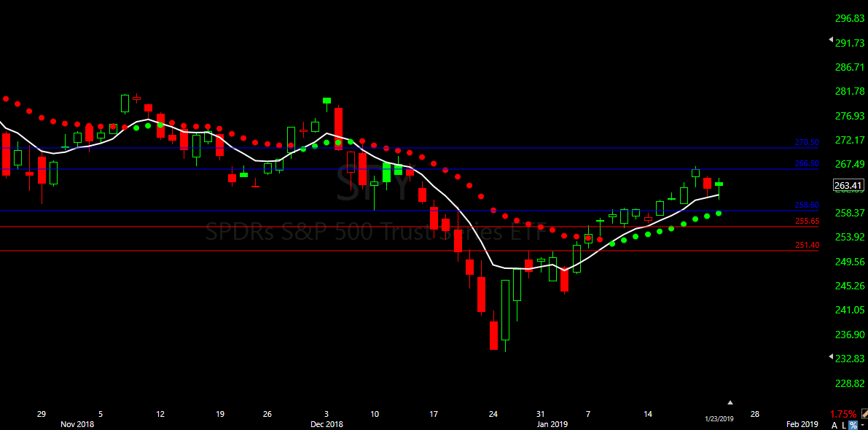Click the red 1.75% value
Screen dimensions: 868x430
844,415
